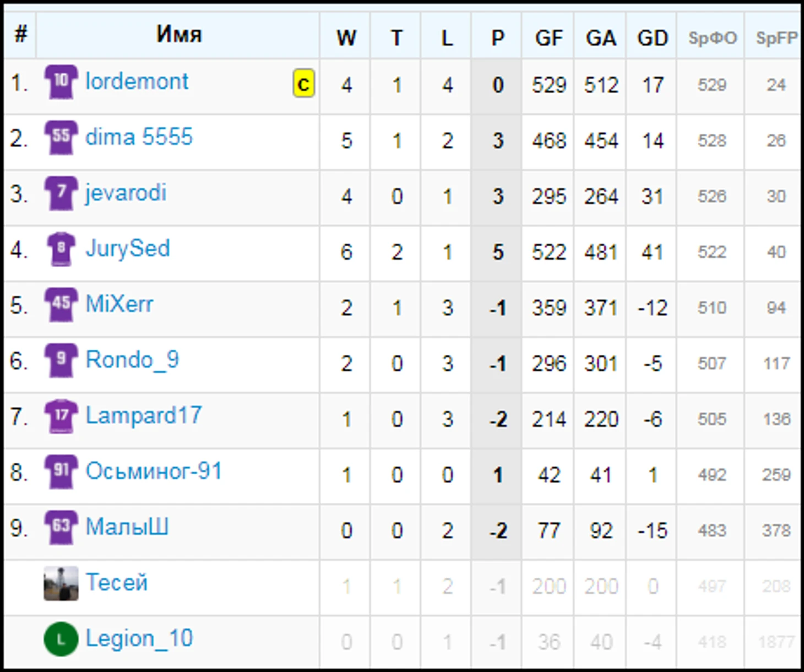This screenshot has width=804, height=672.
Task: Click the green Legion_10 avatar circle
Action: pyautogui.click(x=61, y=639)
